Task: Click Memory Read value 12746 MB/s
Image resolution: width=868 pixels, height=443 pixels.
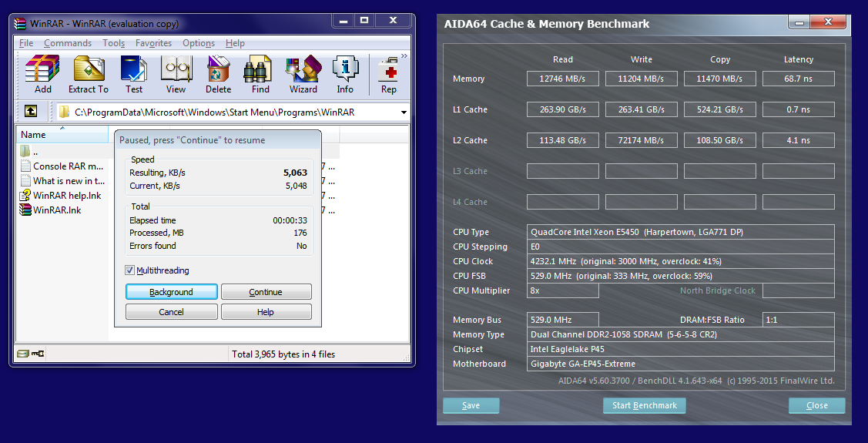Action: point(562,79)
